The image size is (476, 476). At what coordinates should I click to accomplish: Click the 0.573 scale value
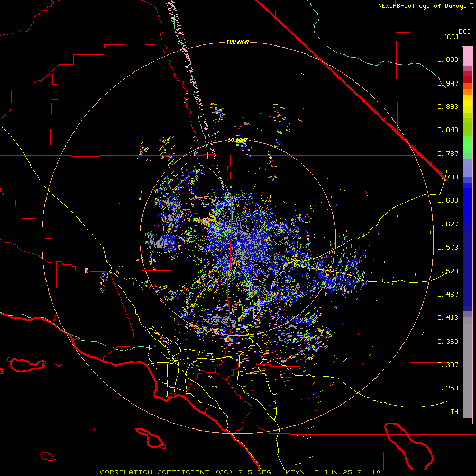pyautogui.click(x=448, y=248)
